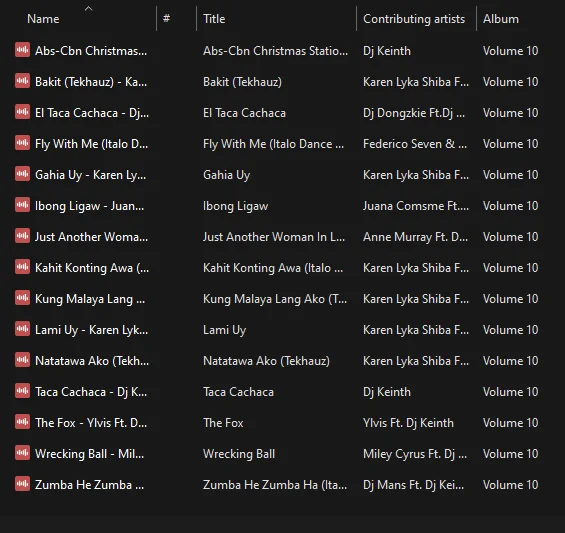This screenshot has height=533, width=565.
Task: Click title Kahit Konting Awa (Italo ...
Action: point(273,268)
